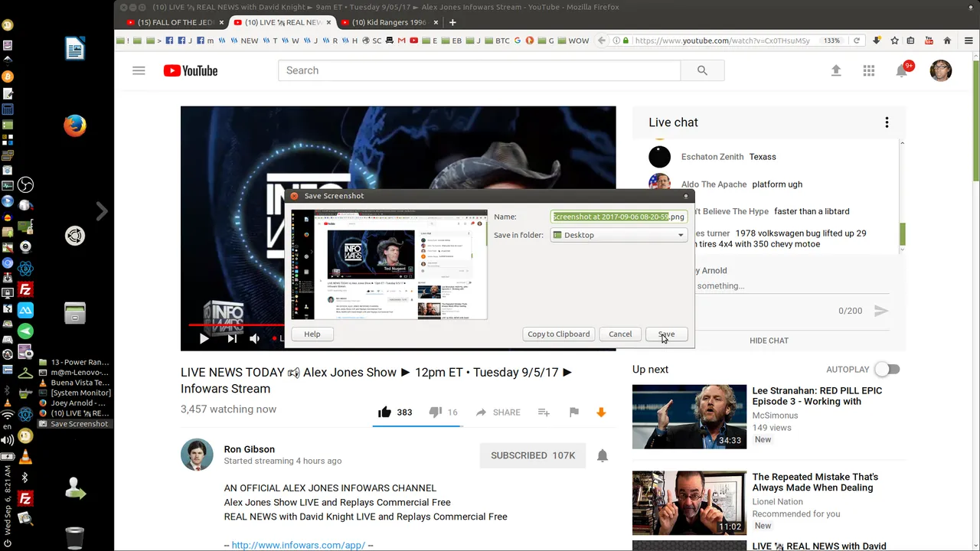
Task: Click the volume speaker icon in the panel
Action: (8, 440)
